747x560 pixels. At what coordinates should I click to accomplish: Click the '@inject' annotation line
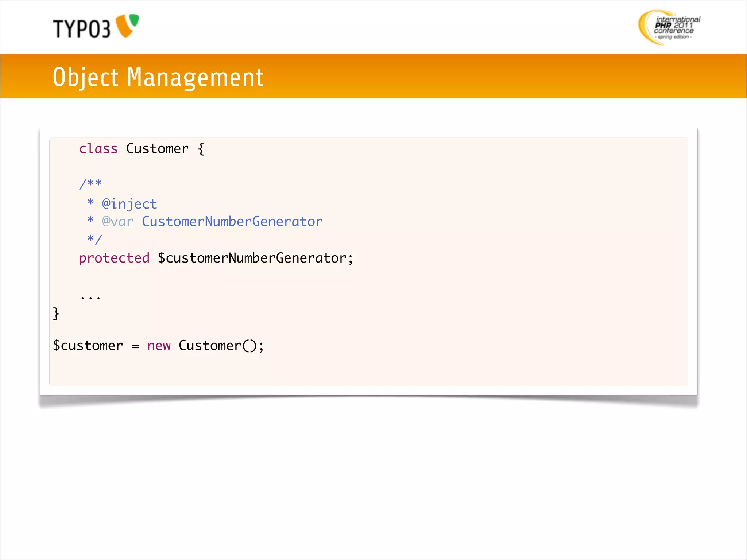(x=122, y=204)
